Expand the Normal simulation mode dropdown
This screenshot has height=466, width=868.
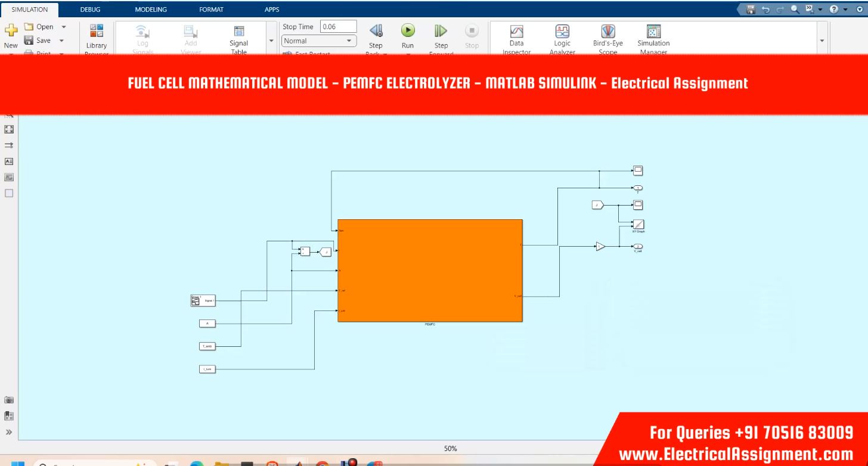(349, 41)
